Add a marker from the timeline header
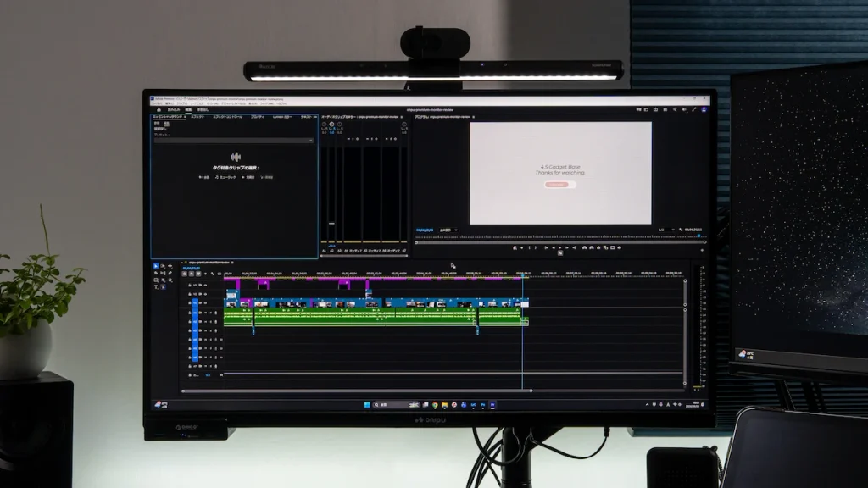The width and height of the screenshot is (868, 488). 205,274
